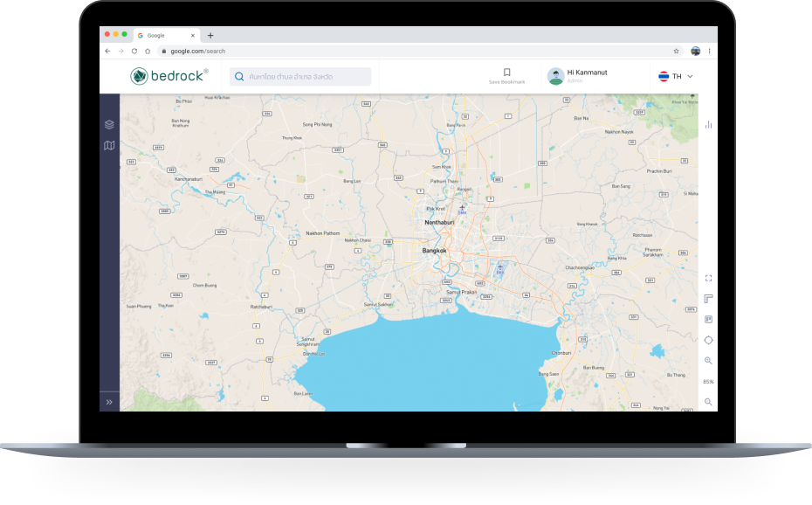Click the Thai location search field
Image resolution: width=812 pixels, height=505 pixels.
tap(300, 77)
